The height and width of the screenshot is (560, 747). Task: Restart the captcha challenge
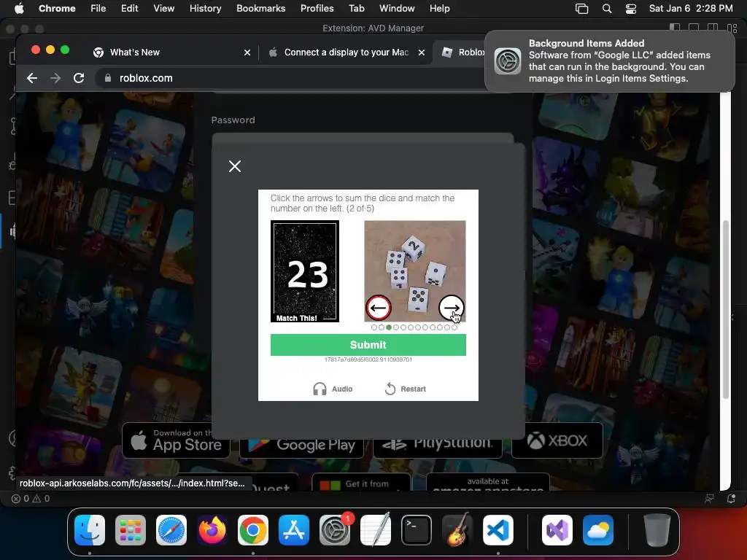pos(405,389)
